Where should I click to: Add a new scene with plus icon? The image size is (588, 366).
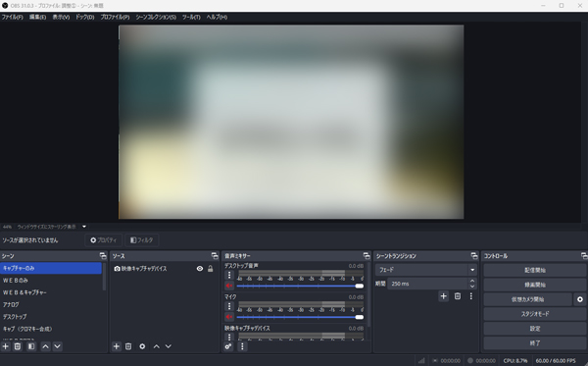click(6, 346)
